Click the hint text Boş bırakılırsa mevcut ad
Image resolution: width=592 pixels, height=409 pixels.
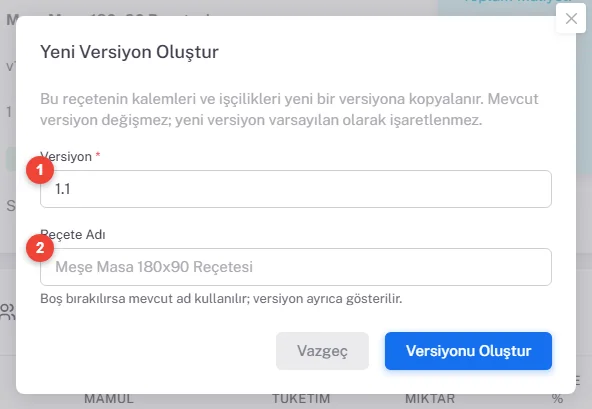[221, 299]
